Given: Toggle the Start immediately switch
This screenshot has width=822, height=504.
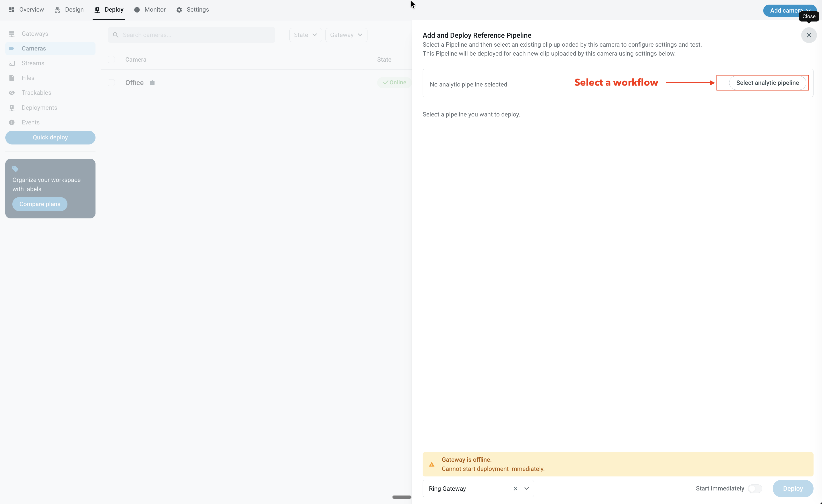Looking at the screenshot, I should point(755,488).
